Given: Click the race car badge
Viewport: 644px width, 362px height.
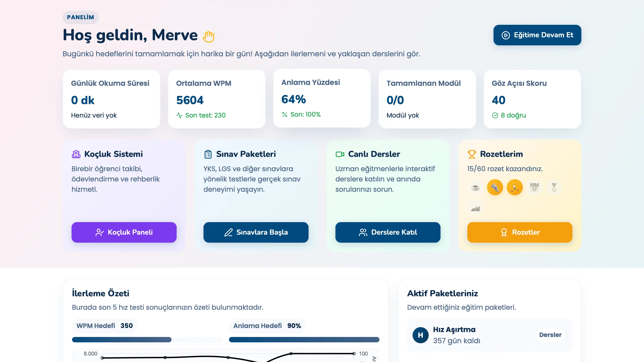Looking at the screenshot, I should point(475,208).
